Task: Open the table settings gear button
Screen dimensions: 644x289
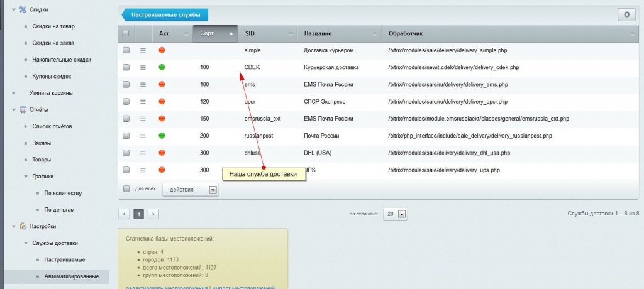Action: click(626, 15)
